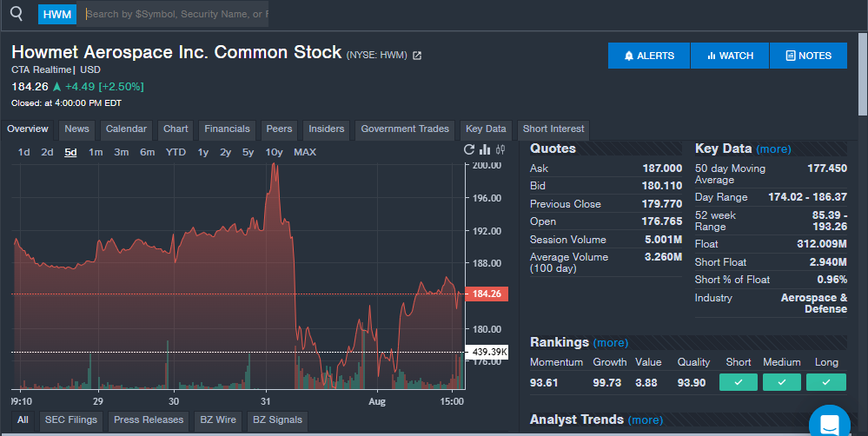Open the Key Data tab
The width and height of the screenshot is (868, 436).
point(486,129)
